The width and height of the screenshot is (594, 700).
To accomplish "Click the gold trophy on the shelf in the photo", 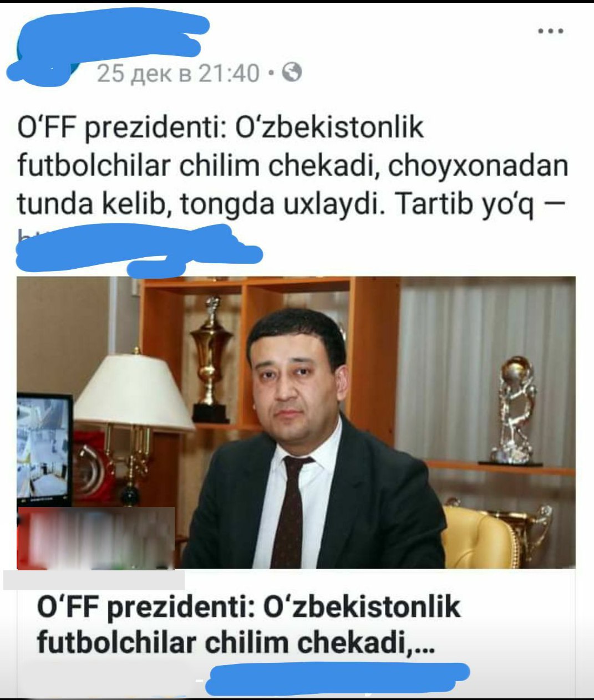I will (x=211, y=359).
